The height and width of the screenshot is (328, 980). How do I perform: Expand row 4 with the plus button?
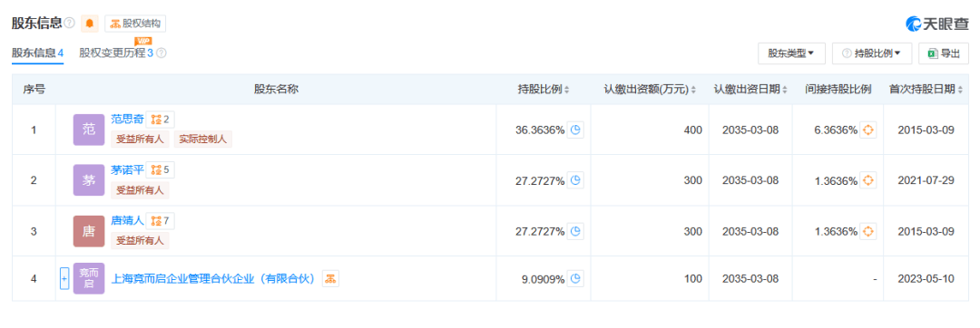(x=64, y=279)
